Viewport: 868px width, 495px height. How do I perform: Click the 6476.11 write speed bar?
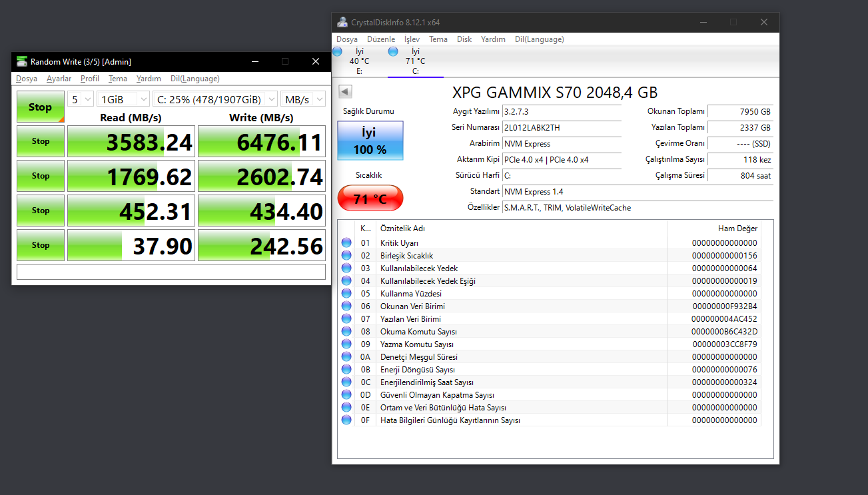(x=262, y=141)
